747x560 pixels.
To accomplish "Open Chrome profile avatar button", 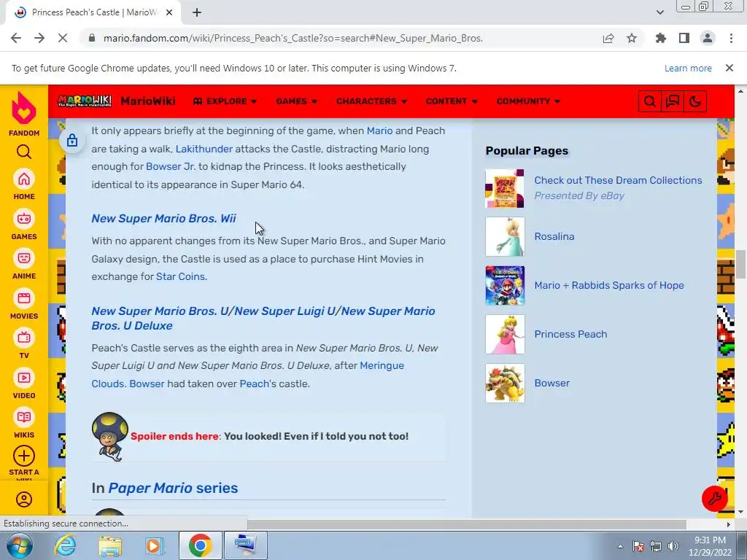I will pos(708,38).
